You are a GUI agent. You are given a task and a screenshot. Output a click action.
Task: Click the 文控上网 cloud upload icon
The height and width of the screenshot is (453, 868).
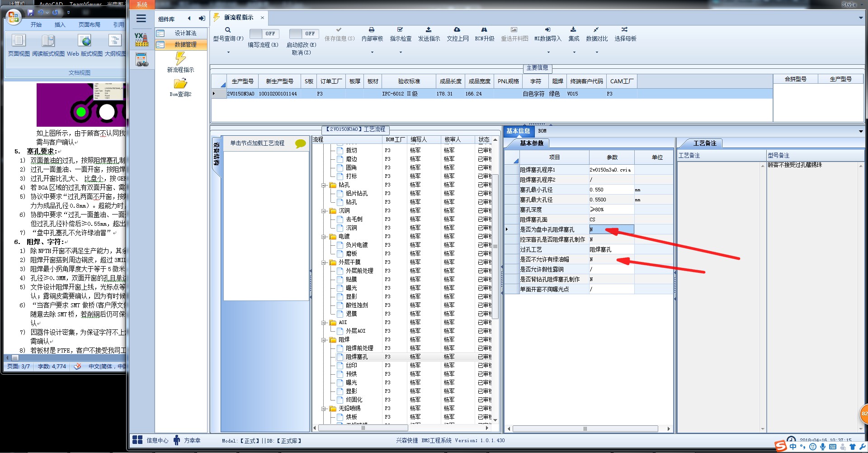[x=457, y=29]
